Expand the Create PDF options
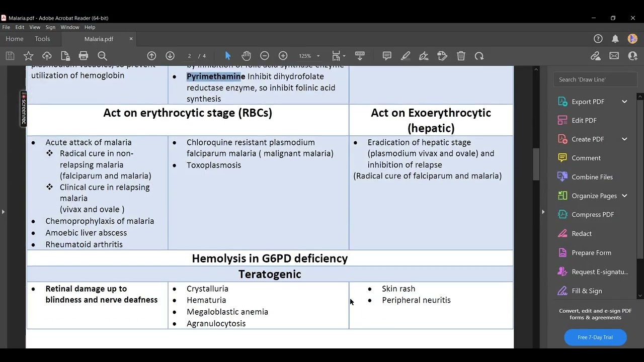 pos(624,139)
